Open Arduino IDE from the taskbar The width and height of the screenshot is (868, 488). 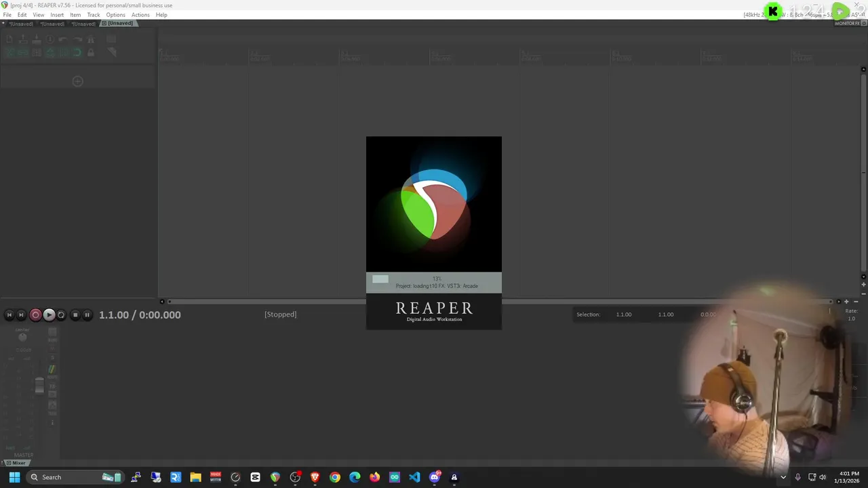(x=395, y=477)
